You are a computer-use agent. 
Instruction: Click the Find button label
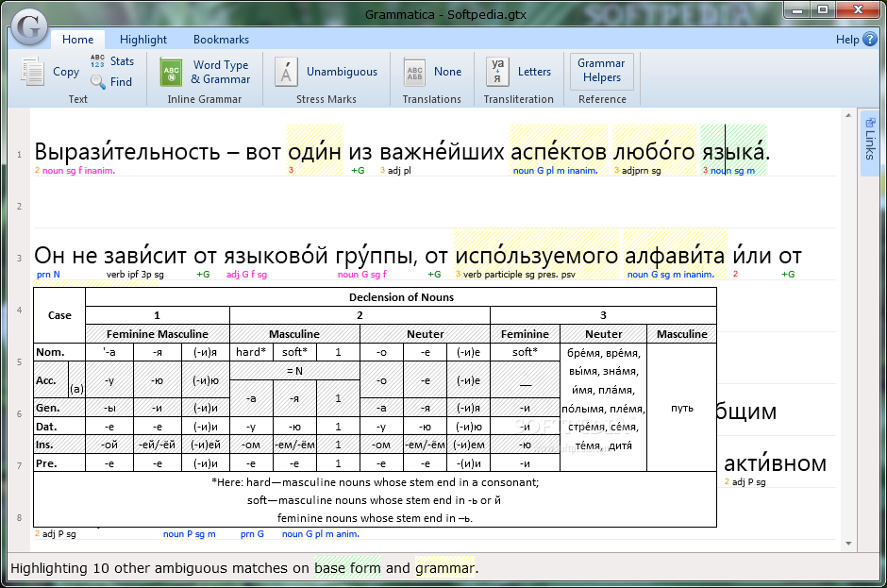click(121, 82)
